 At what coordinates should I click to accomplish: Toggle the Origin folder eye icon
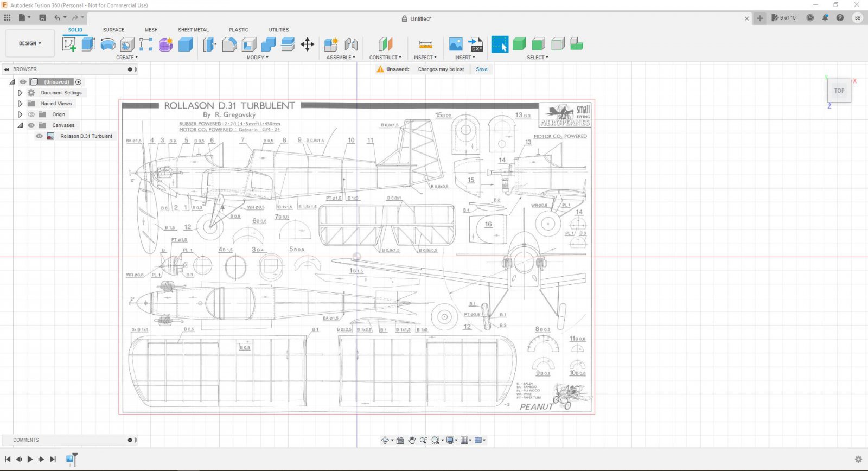point(31,114)
